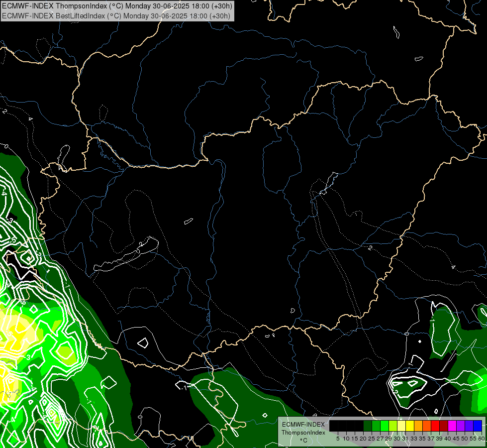Click the legend scale value 45

tap(457, 439)
